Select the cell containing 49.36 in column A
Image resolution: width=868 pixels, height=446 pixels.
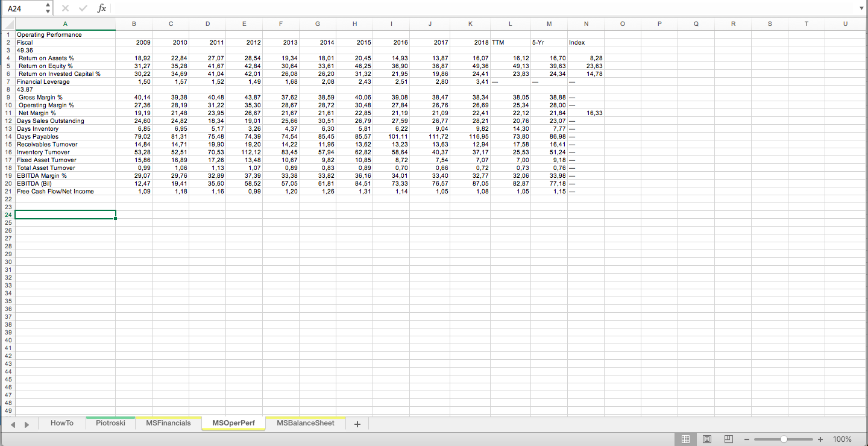[65, 51]
